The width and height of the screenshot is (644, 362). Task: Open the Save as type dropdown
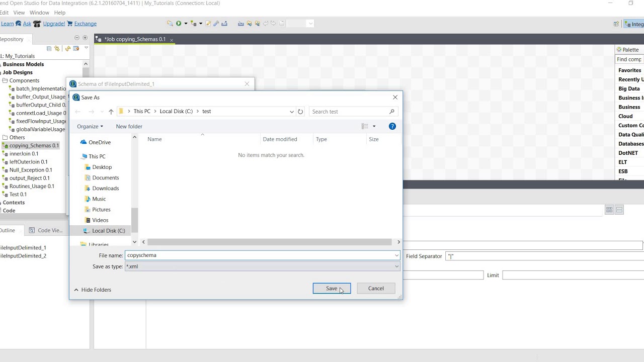[x=262, y=266]
